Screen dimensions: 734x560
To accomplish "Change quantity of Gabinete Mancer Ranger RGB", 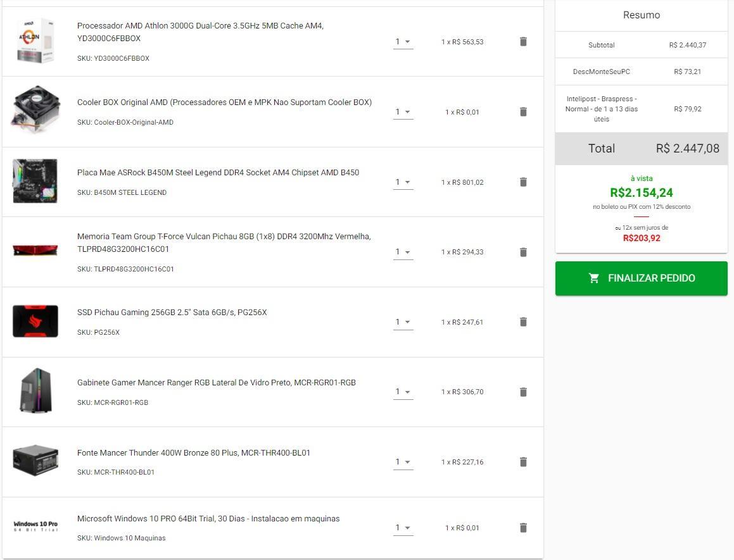I will coord(403,392).
